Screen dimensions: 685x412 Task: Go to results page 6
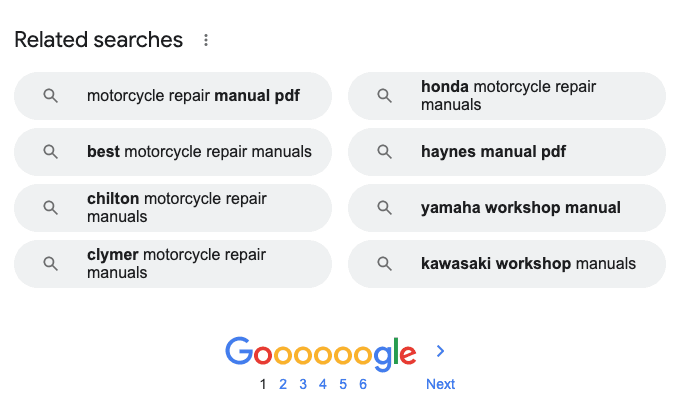tap(363, 384)
